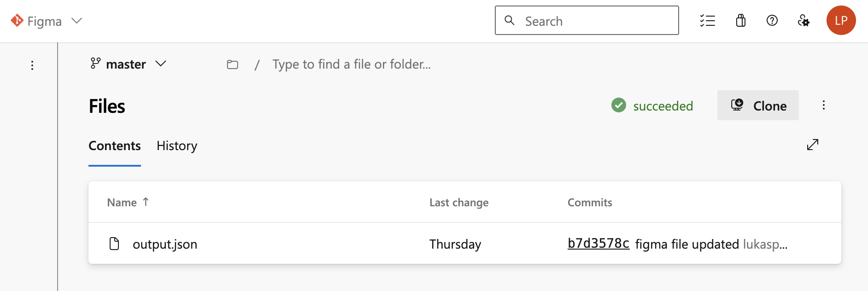The width and height of the screenshot is (868, 291).
Task: Click the full-screen expand arrow icon
Action: click(x=813, y=145)
